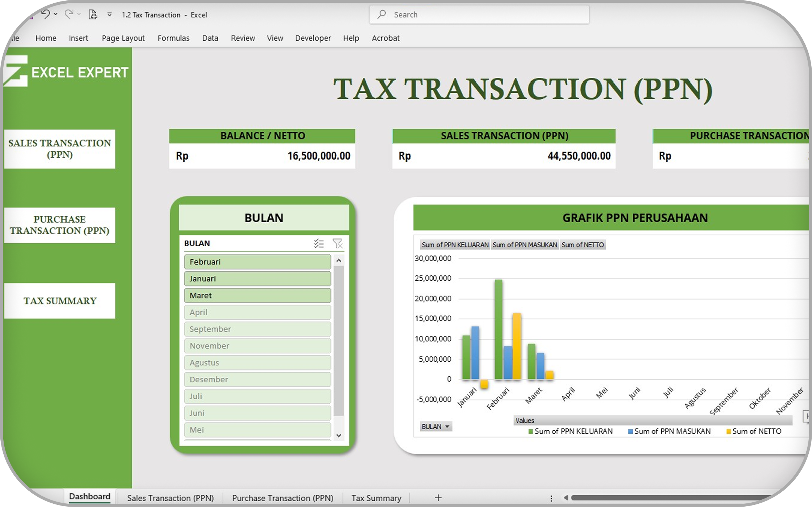Click the Search input box
812x507 pixels.
[479, 15]
